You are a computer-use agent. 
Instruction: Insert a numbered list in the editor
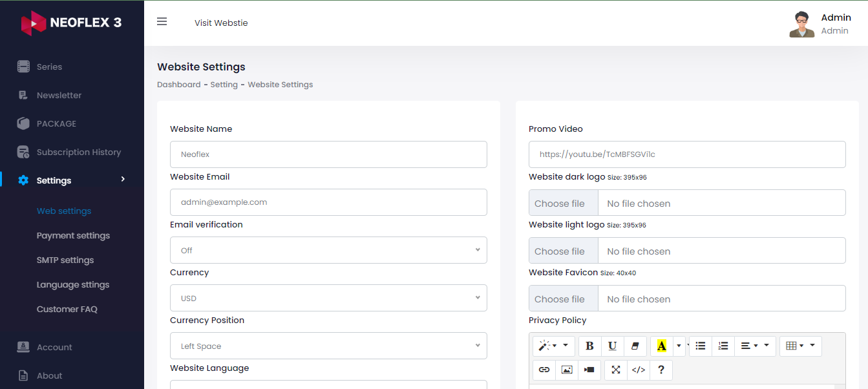coord(723,346)
